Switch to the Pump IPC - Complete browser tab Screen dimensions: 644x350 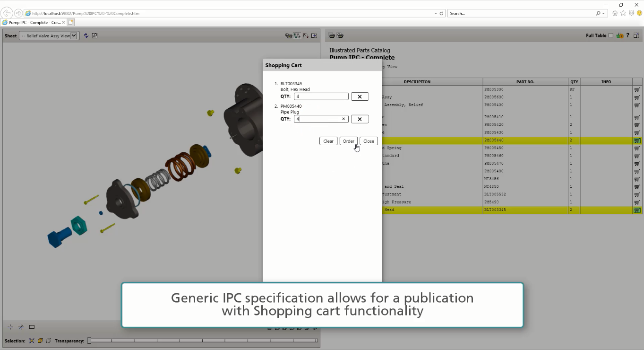33,22
